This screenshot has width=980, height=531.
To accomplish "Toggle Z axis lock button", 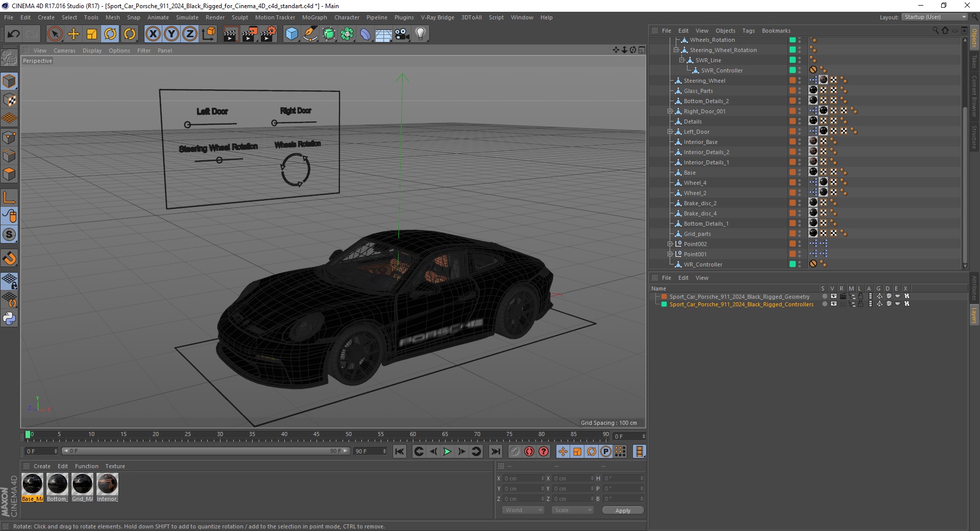I will click(189, 34).
